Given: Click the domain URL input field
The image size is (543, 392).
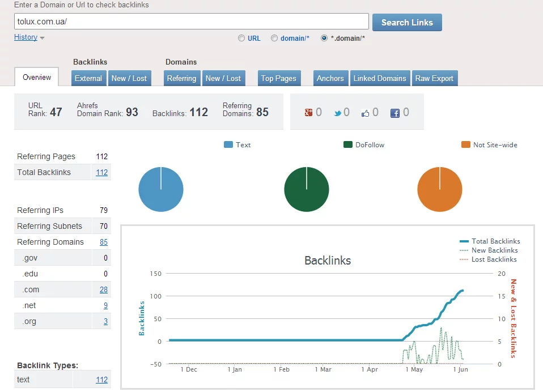Looking at the screenshot, I should point(192,22).
